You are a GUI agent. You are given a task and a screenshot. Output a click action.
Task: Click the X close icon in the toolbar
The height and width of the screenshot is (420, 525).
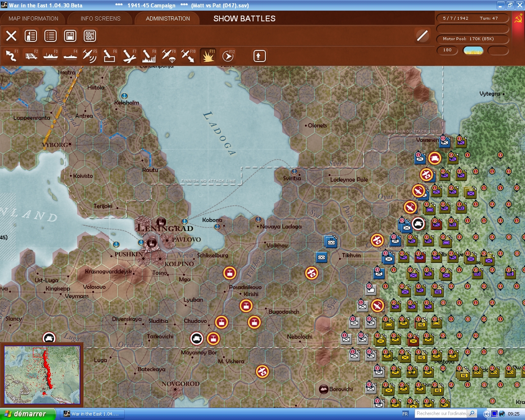click(11, 36)
